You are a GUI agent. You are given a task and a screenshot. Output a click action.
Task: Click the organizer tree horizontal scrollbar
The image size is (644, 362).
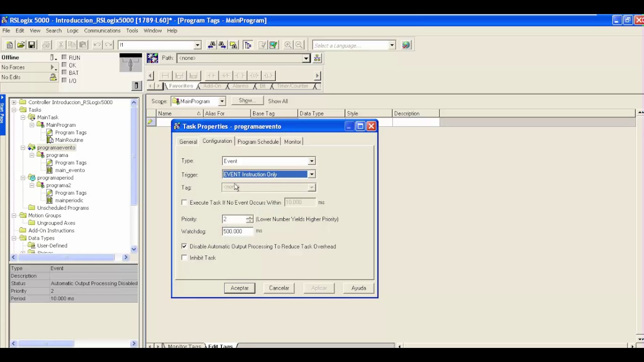[x=69, y=257]
